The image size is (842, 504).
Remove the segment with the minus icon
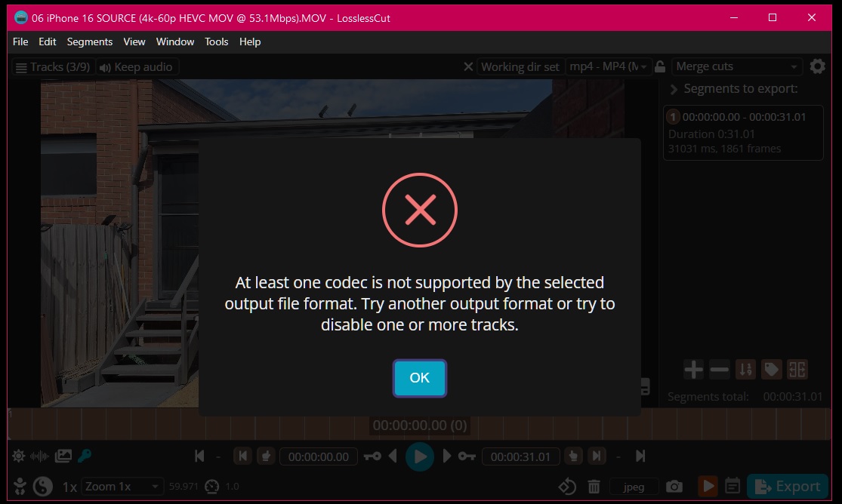[x=719, y=369]
